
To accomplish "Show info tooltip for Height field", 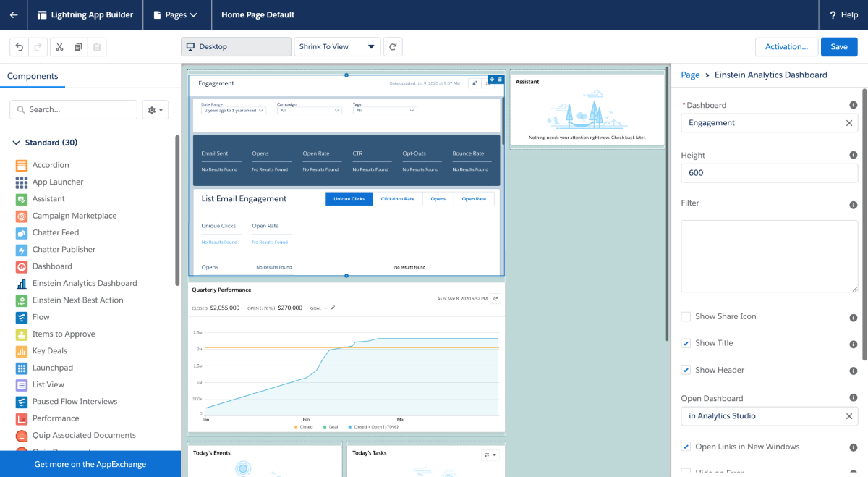I will coord(854,155).
